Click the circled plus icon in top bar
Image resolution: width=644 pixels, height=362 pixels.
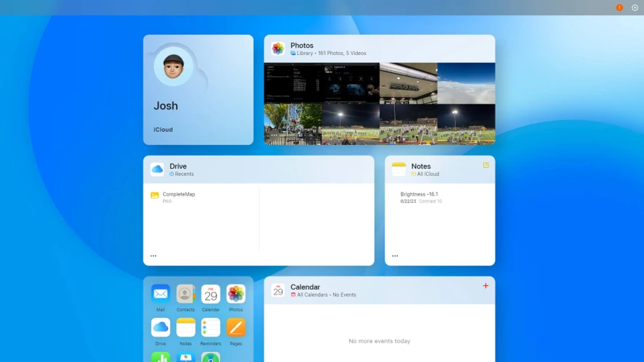coord(635,7)
